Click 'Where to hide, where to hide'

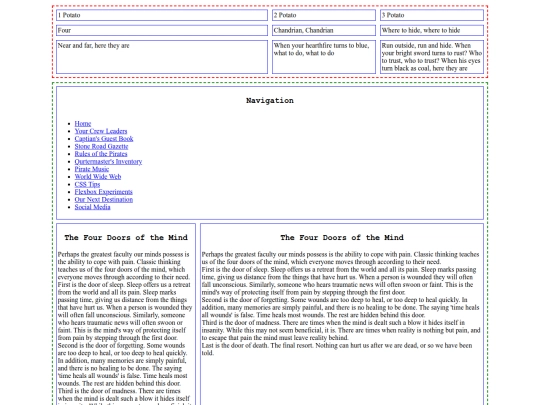(421, 30)
